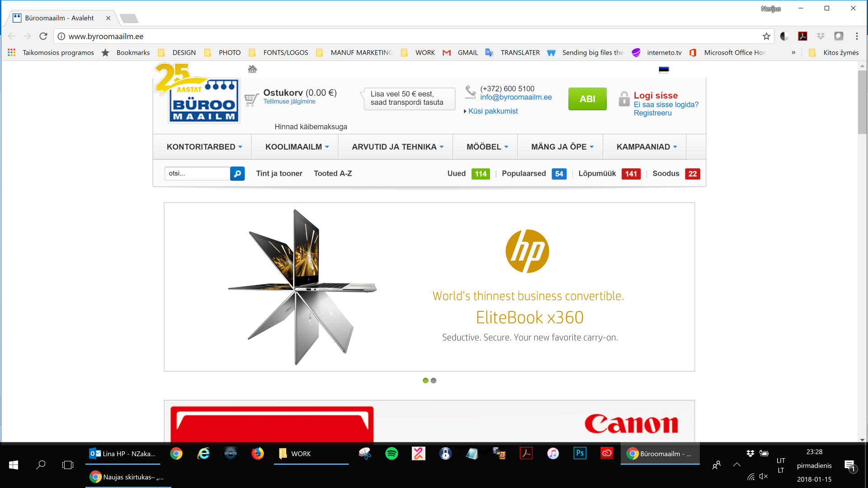Open the Kitos žymės bookmarks folder
The width and height of the screenshot is (868, 488).
[x=834, y=52]
